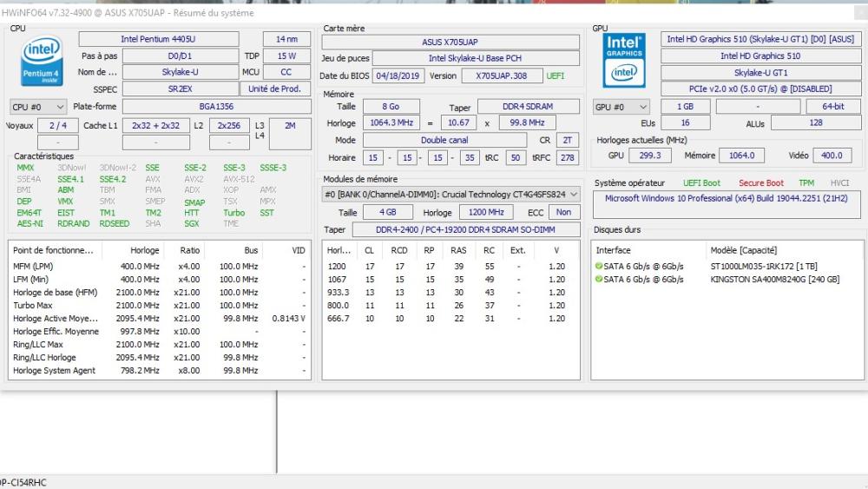The width and height of the screenshot is (868, 489).
Task: Click the Interface column header in drives list
Action: 648,250
